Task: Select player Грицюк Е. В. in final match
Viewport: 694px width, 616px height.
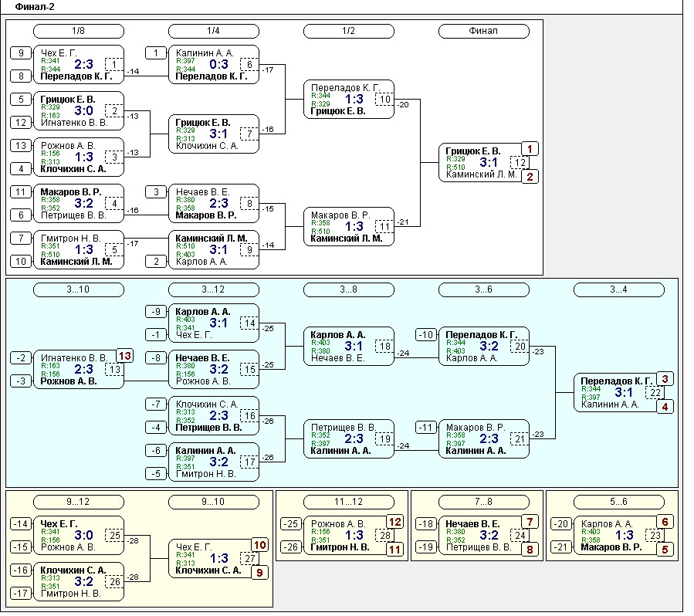Action: 473,151
